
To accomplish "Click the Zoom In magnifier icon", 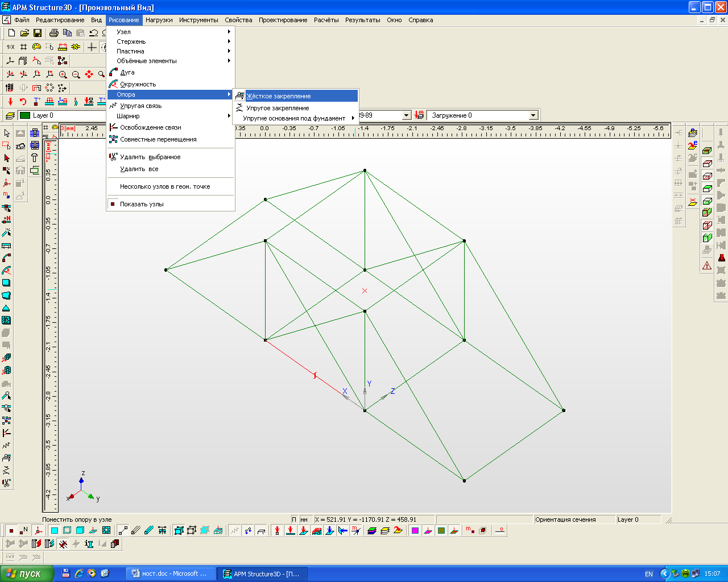I will [63, 74].
